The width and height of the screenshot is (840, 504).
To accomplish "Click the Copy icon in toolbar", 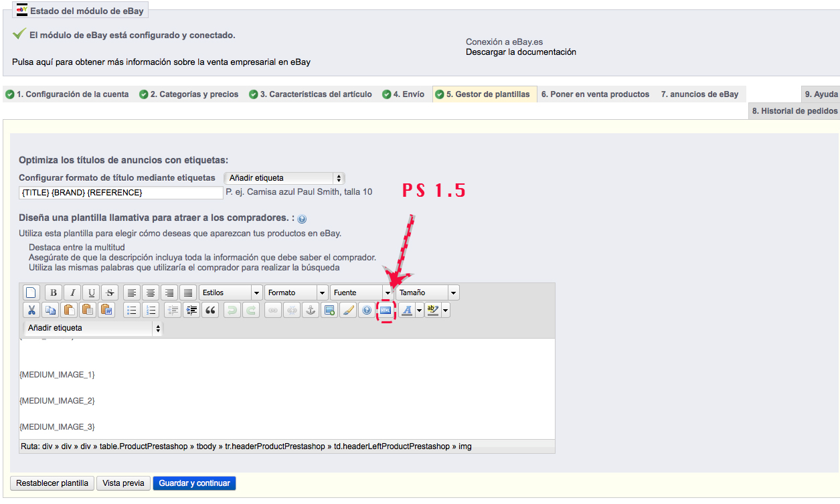I will click(x=50, y=310).
